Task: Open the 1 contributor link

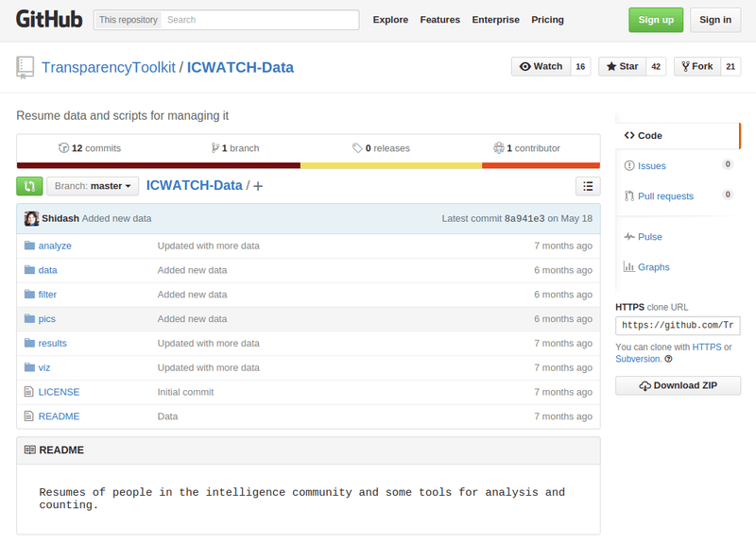Action: click(x=526, y=148)
